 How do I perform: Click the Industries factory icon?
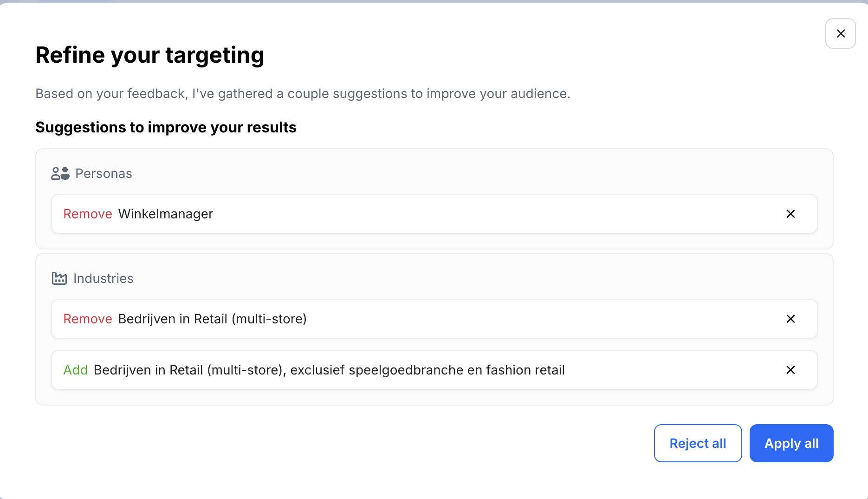(x=59, y=278)
